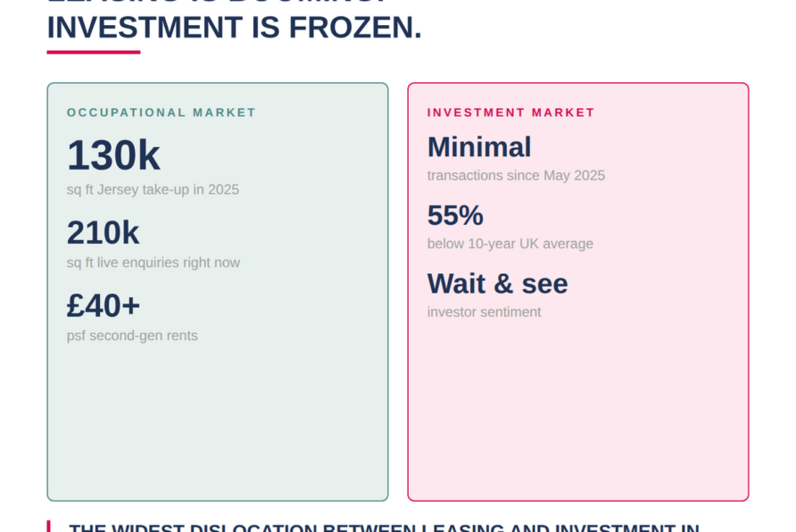Click the pink bar beside bottom callout
This screenshot has height=532, width=796.
(x=48, y=526)
